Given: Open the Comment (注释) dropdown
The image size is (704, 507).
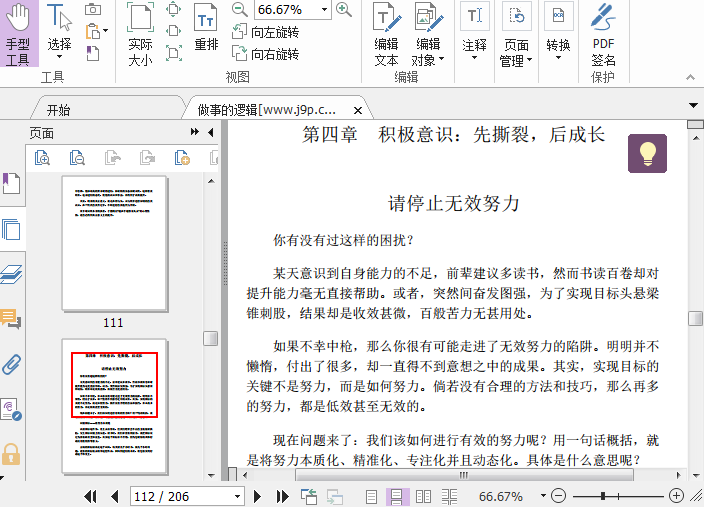Looking at the screenshot, I should [x=475, y=31].
